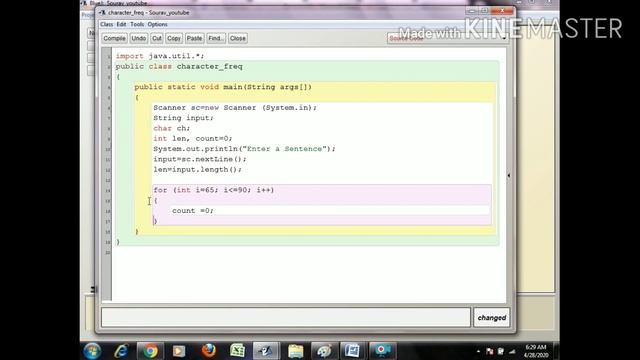
Task: Open Google Chrome from the taskbar
Action: tap(150, 351)
